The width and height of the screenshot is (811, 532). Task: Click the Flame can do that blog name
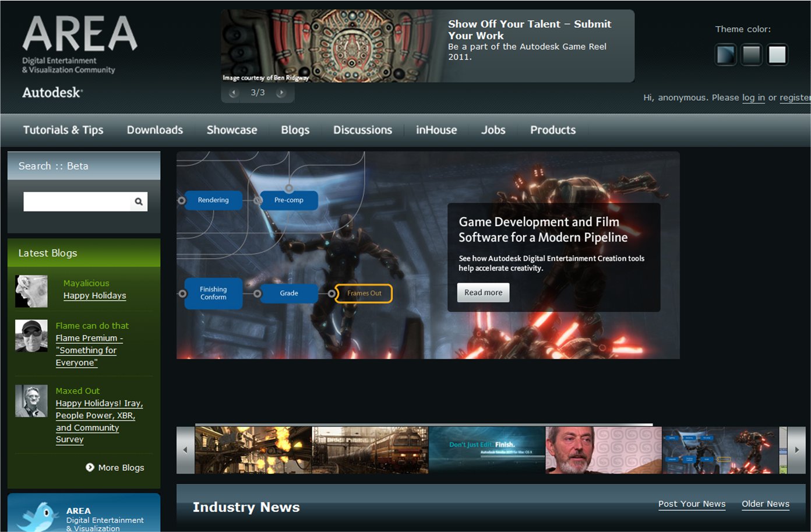pos(92,326)
